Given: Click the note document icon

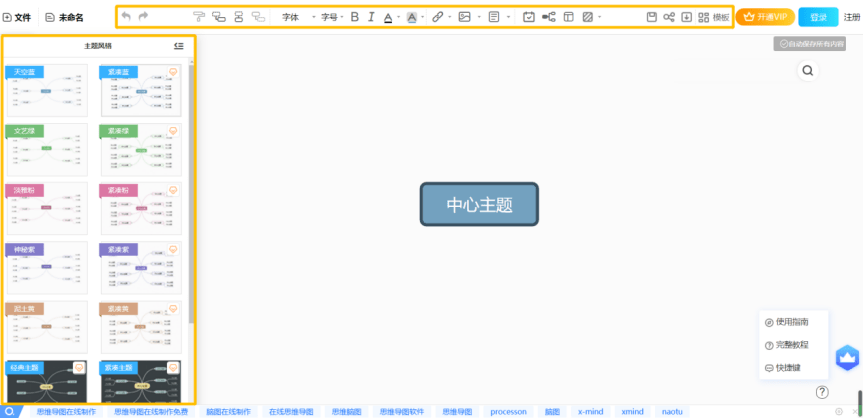Looking at the screenshot, I should click(x=494, y=17).
